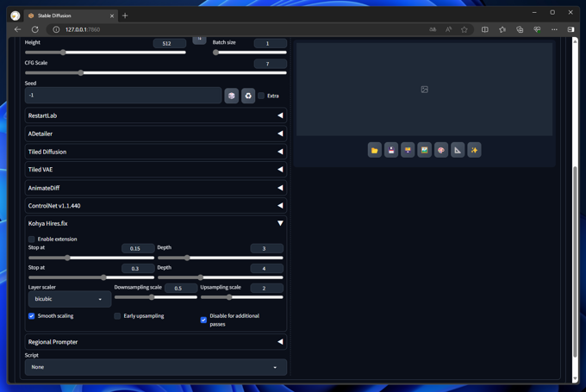The image size is (586, 392).
Task: Open the browser profile avatar
Action: click(x=16, y=16)
